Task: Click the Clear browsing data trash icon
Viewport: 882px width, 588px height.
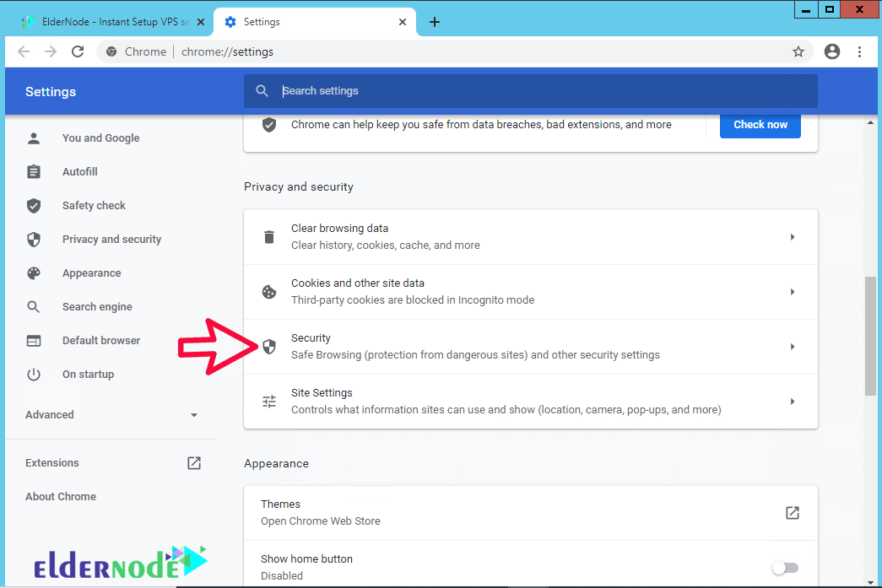Action: 268,237
